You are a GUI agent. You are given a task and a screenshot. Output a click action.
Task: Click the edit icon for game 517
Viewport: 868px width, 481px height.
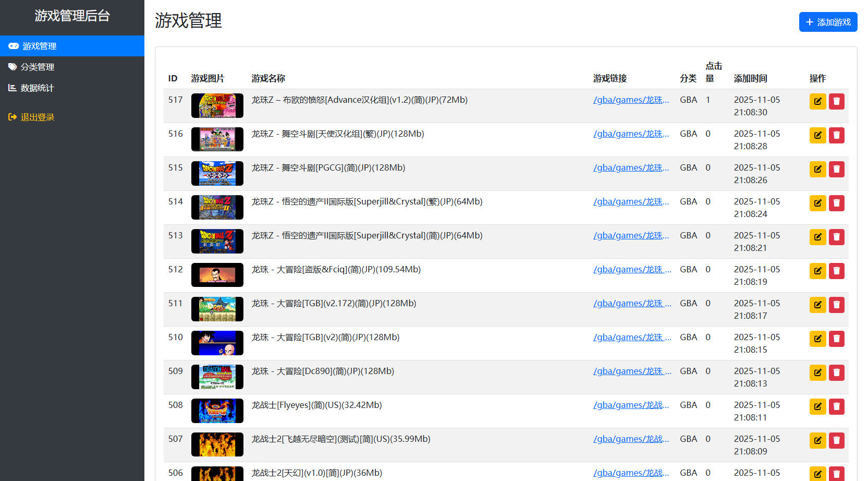817,101
